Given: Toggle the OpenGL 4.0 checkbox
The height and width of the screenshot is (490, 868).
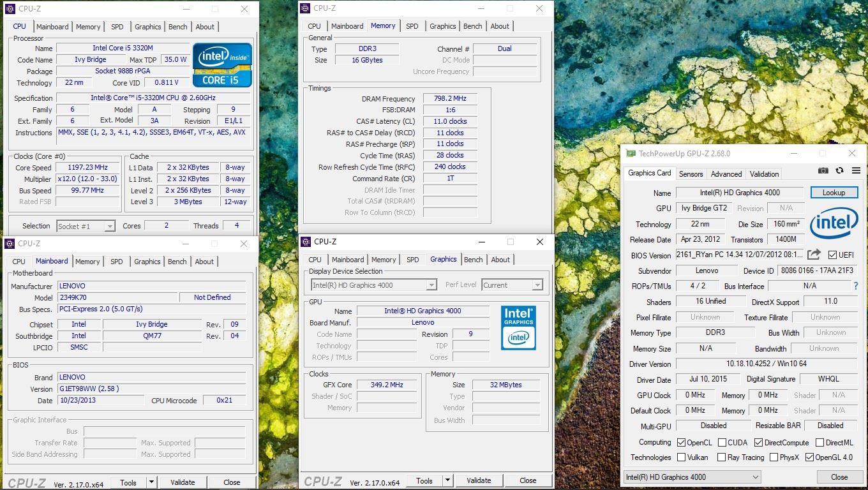Looking at the screenshot, I should pos(810,457).
